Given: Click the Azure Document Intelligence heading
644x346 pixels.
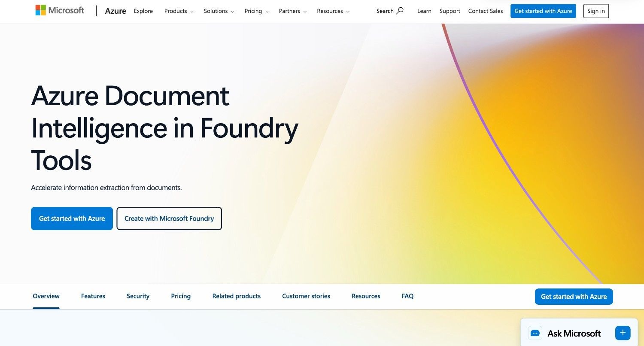Looking at the screenshot, I should click(165, 128).
